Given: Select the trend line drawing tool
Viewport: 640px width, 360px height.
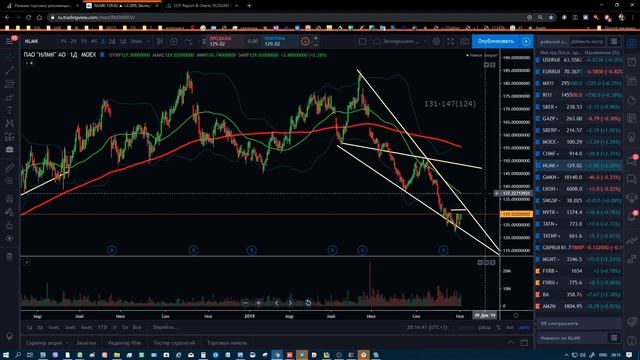Looking at the screenshot, I should click(9, 70).
